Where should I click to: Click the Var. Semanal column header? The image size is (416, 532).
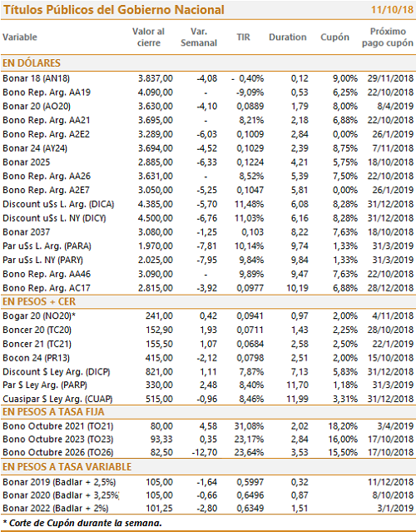(x=199, y=37)
